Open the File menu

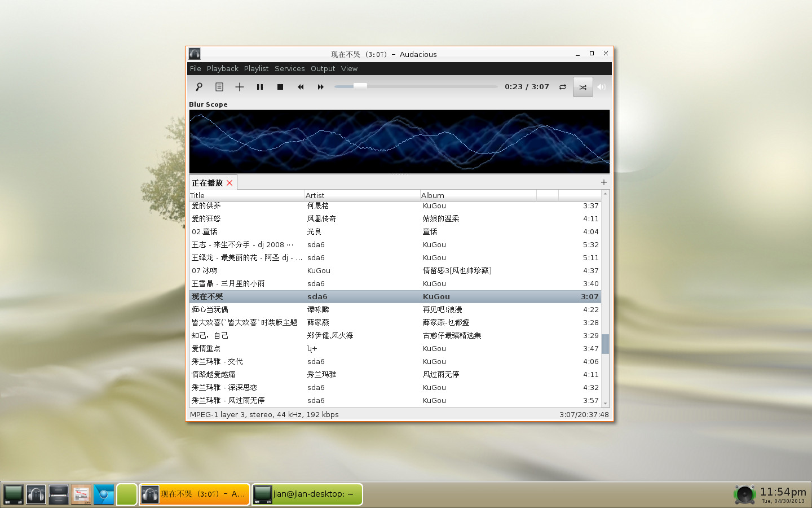point(196,68)
